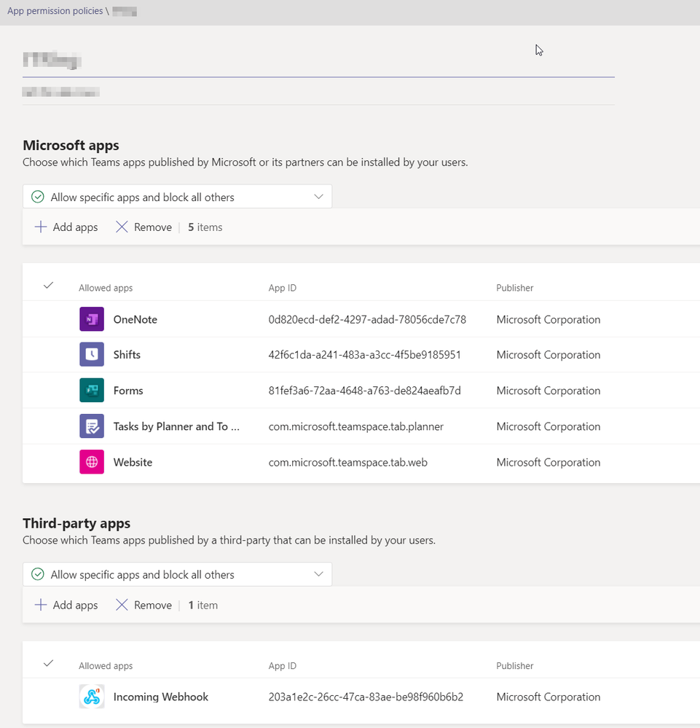The image size is (700, 728).
Task: Toggle select-all checkmark in Third-party apps table
Action: (x=48, y=663)
